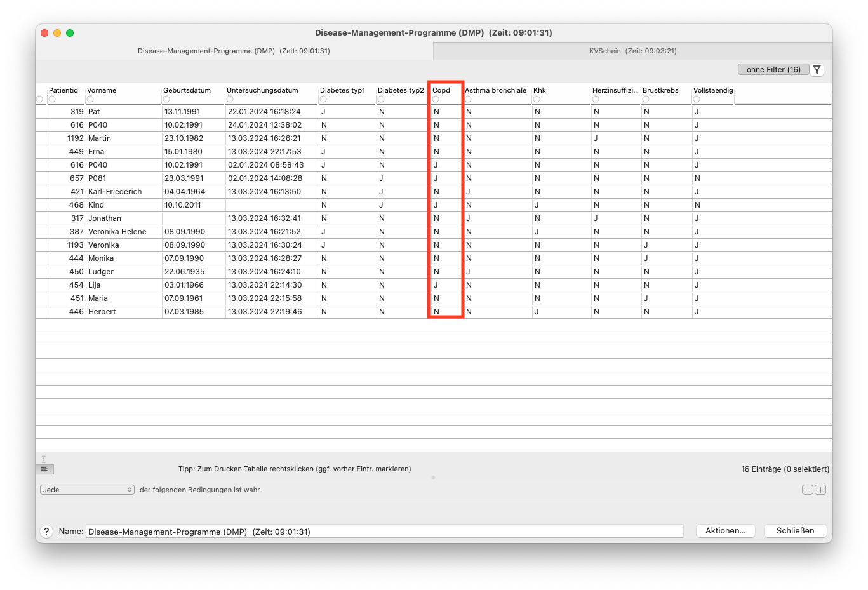Select the row for patient Kind
Image resolution: width=868 pixels, height=590 pixels.
click(x=434, y=205)
